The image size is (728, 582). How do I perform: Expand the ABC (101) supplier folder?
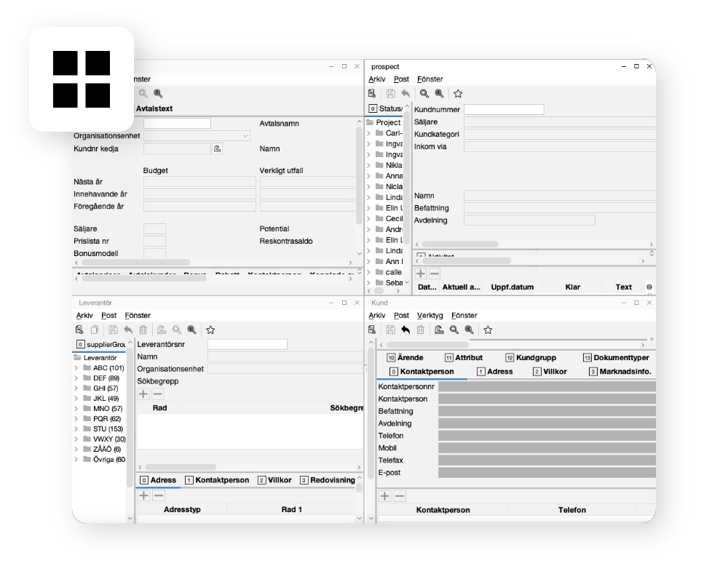[76, 368]
